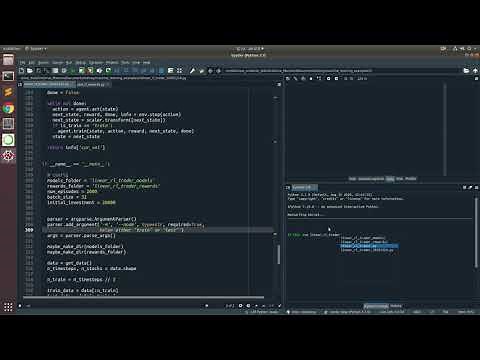Click the editor vertical scrollbar handle
The image size is (480, 360).
pyautogui.click(x=278, y=255)
